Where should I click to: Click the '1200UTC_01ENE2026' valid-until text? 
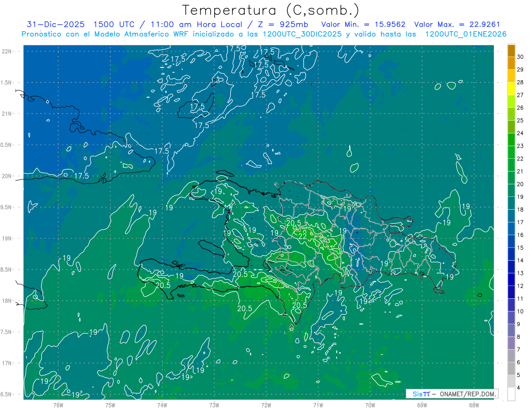point(465,34)
